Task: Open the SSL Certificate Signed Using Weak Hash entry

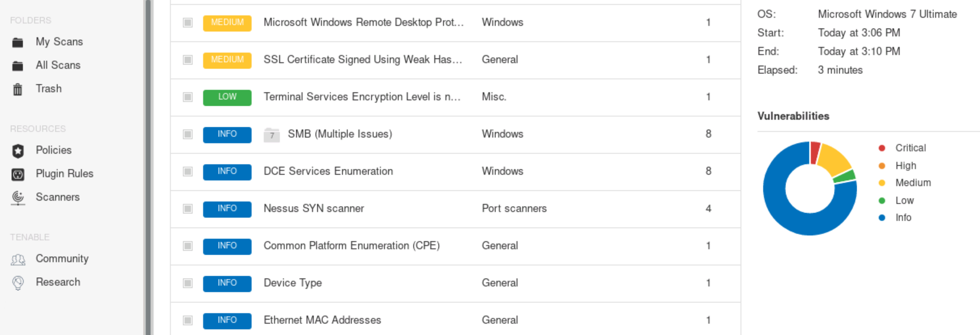Action: pyautogui.click(x=362, y=59)
